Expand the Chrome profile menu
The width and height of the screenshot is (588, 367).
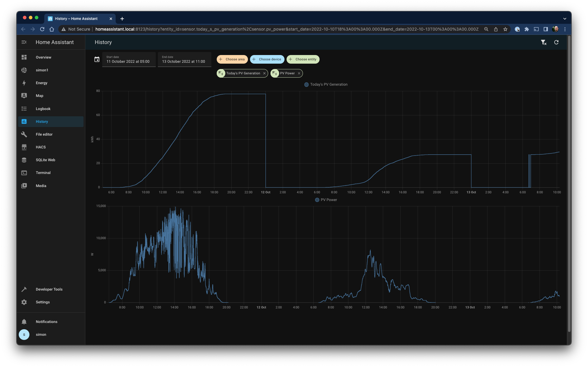click(x=556, y=29)
